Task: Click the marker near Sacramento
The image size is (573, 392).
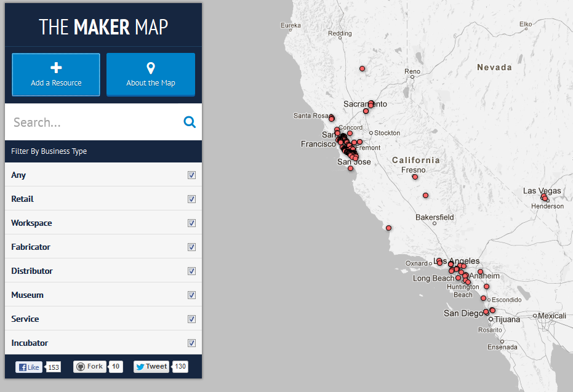Action: pyautogui.click(x=366, y=110)
